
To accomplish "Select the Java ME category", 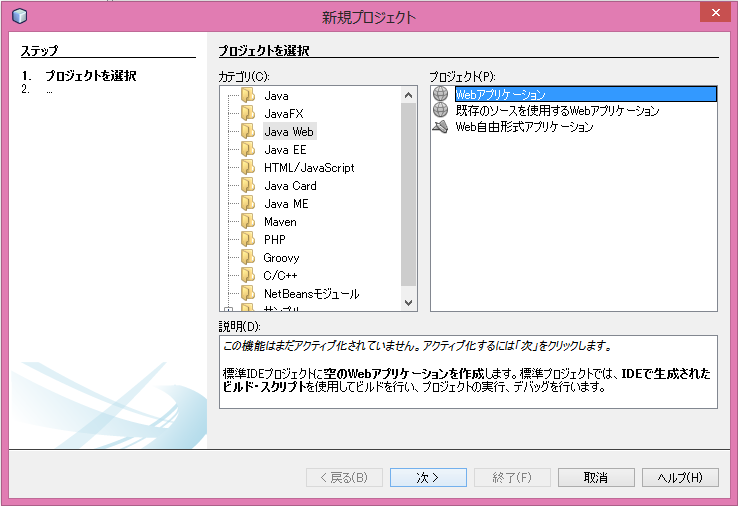I will coord(286,203).
